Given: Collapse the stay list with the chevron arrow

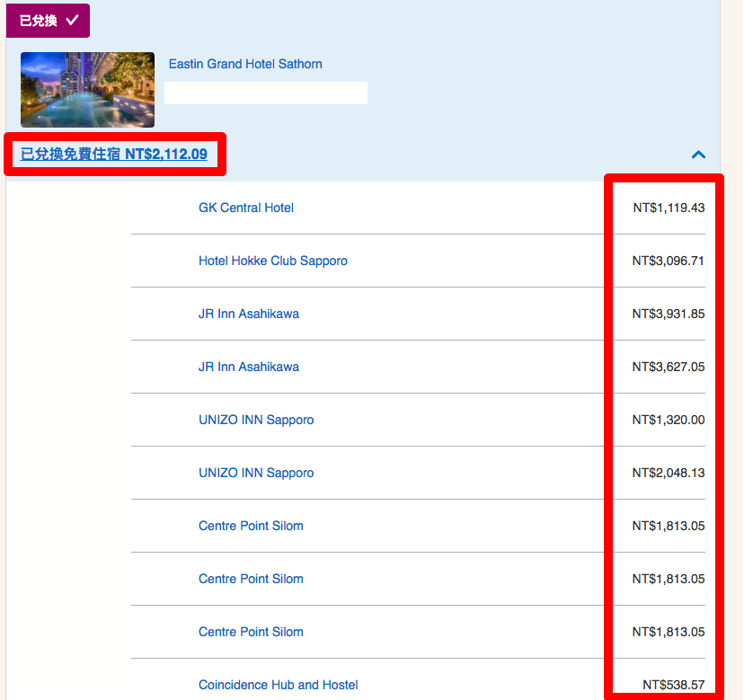Looking at the screenshot, I should (698, 155).
